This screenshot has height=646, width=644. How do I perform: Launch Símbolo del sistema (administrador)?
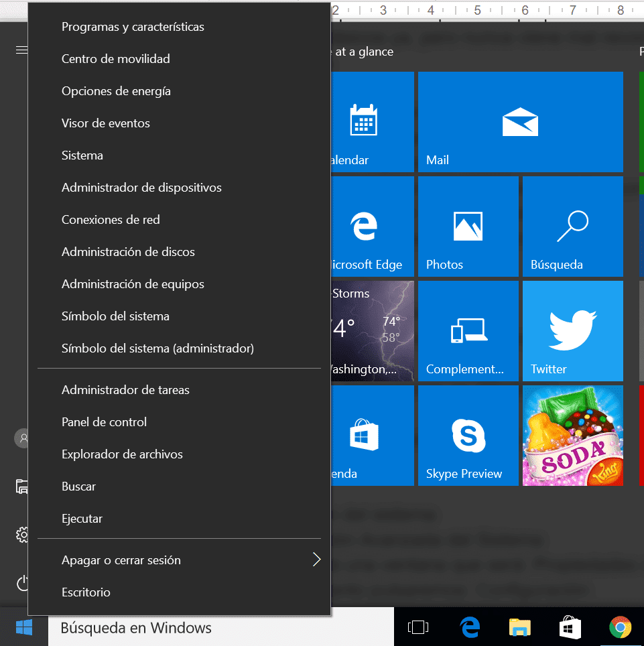pos(179,348)
